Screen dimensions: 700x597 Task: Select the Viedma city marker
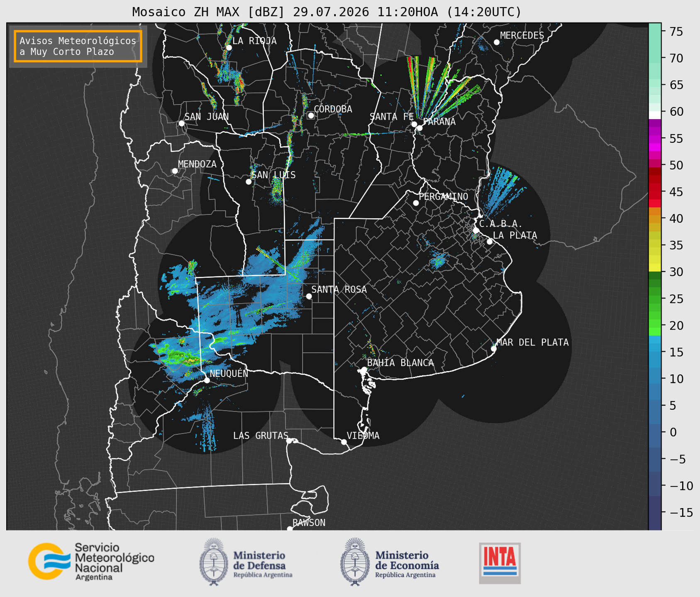[x=344, y=442]
